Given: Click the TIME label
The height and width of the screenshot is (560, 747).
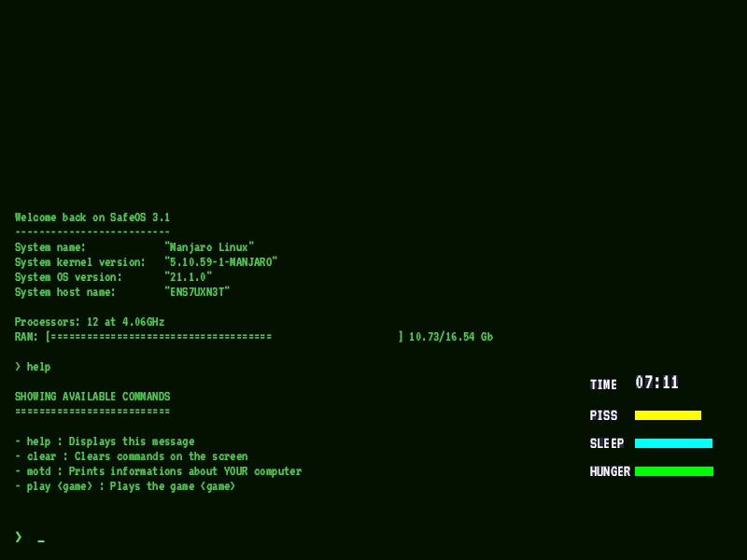Looking at the screenshot, I should tap(603, 385).
